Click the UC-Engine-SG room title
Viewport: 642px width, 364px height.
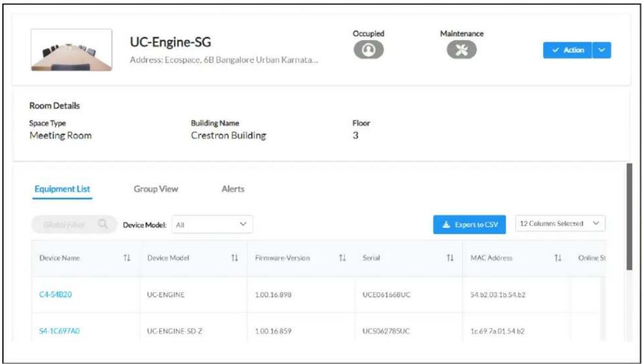(x=170, y=43)
